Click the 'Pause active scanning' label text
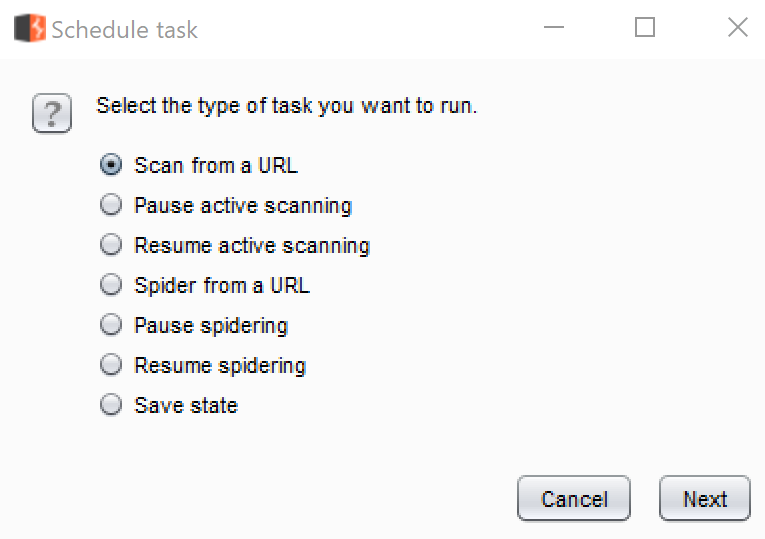 tap(243, 205)
